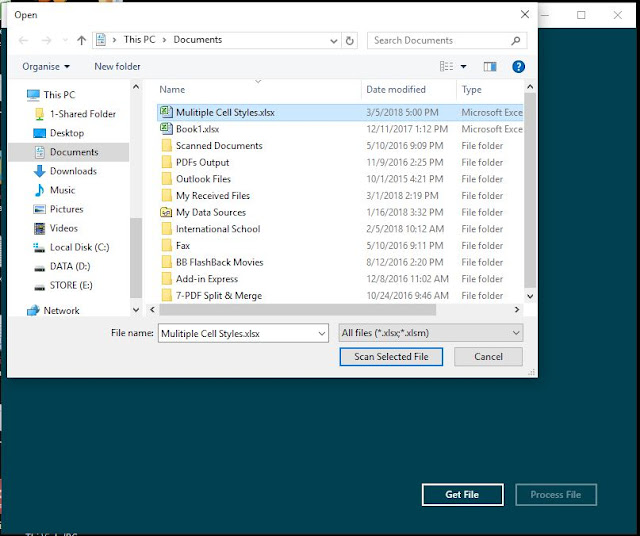Image resolution: width=640 pixels, height=536 pixels.
Task: Cancel the Open dialog
Action: (x=488, y=357)
